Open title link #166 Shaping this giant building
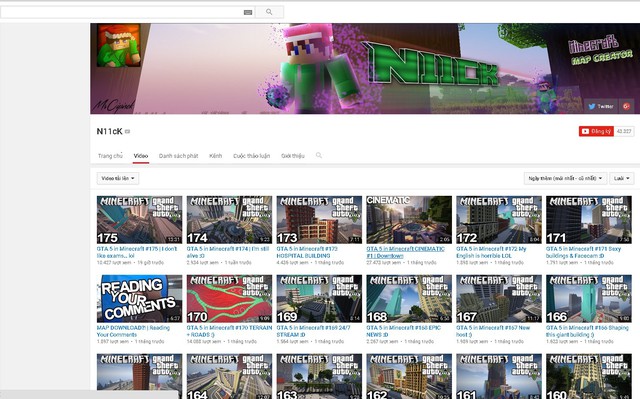The width and height of the screenshot is (640, 399). [x=587, y=331]
